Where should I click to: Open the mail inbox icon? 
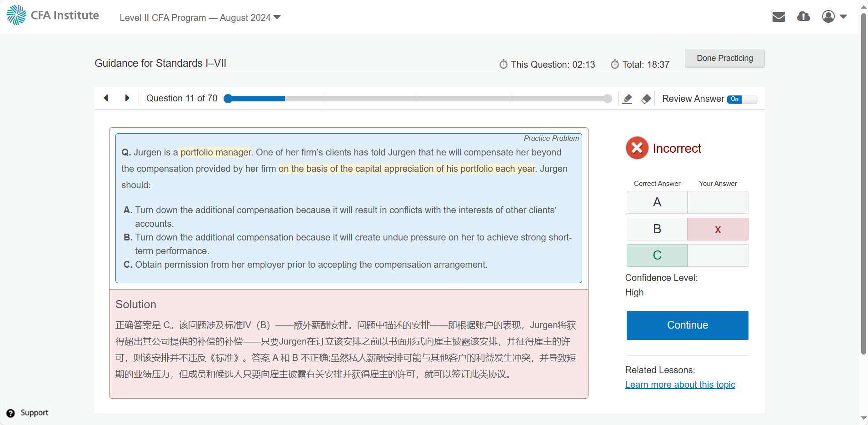pos(778,17)
